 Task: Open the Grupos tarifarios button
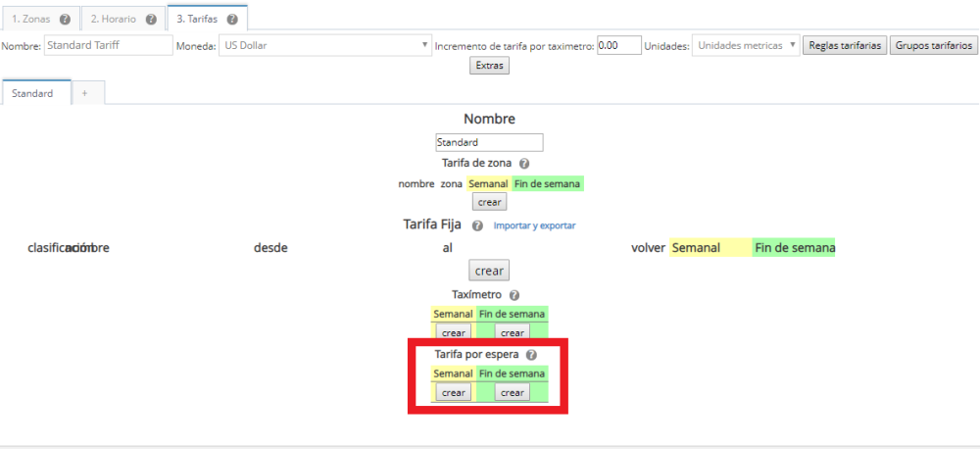click(934, 45)
